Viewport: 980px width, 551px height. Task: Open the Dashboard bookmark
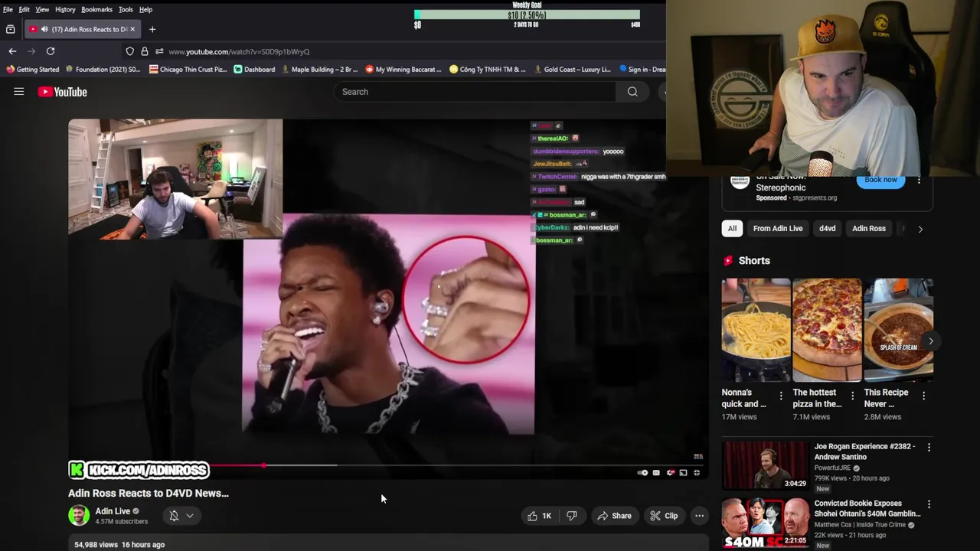[254, 69]
